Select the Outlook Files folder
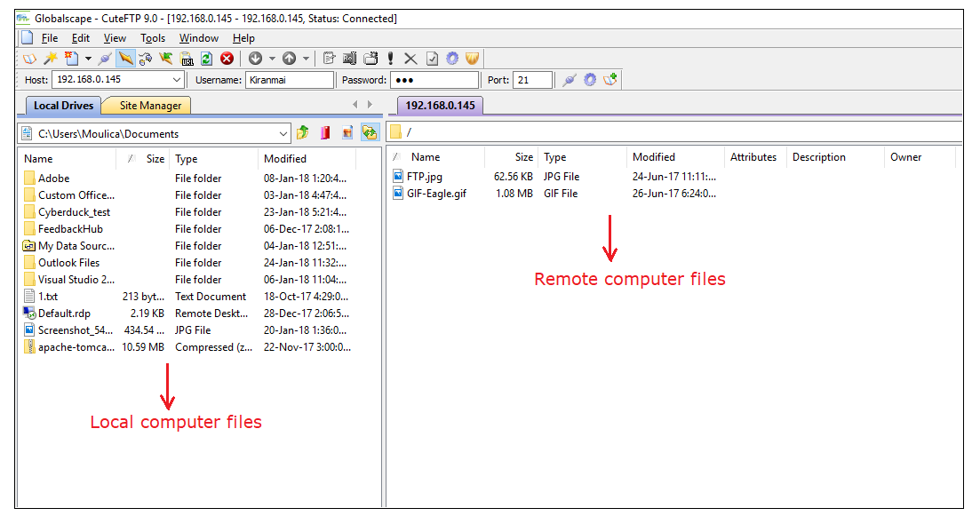The width and height of the screenshot is (980, 524). (68, 262)
